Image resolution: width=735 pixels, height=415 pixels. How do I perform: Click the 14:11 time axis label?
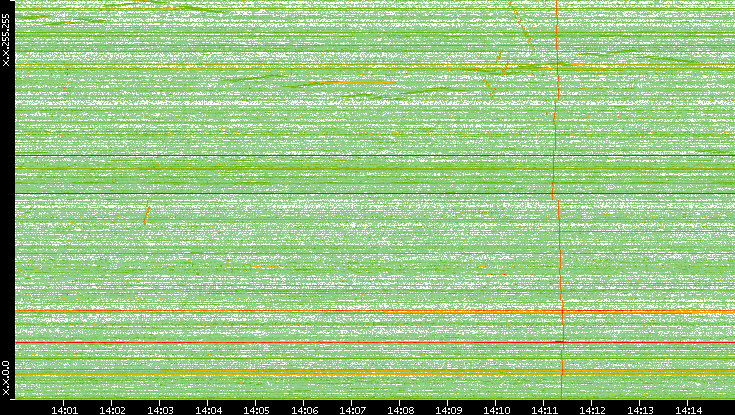544,410
